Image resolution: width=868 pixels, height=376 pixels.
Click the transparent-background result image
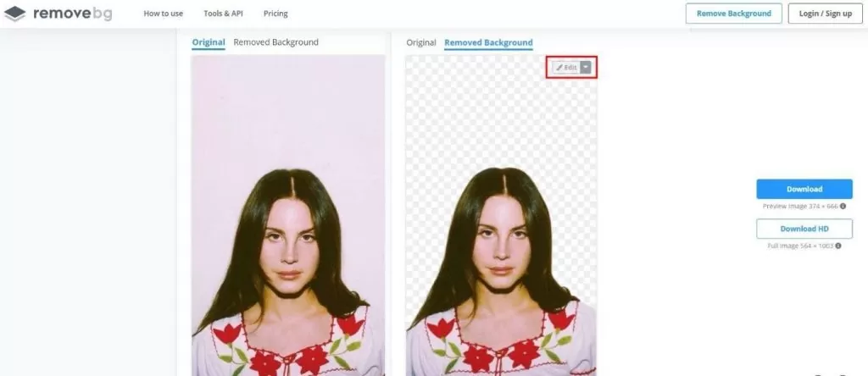pyautogui.click(x=502, y=216)
